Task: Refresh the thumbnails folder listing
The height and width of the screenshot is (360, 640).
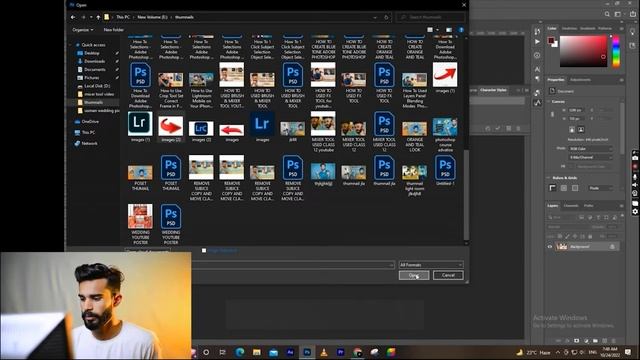Action: pos(386,17)
